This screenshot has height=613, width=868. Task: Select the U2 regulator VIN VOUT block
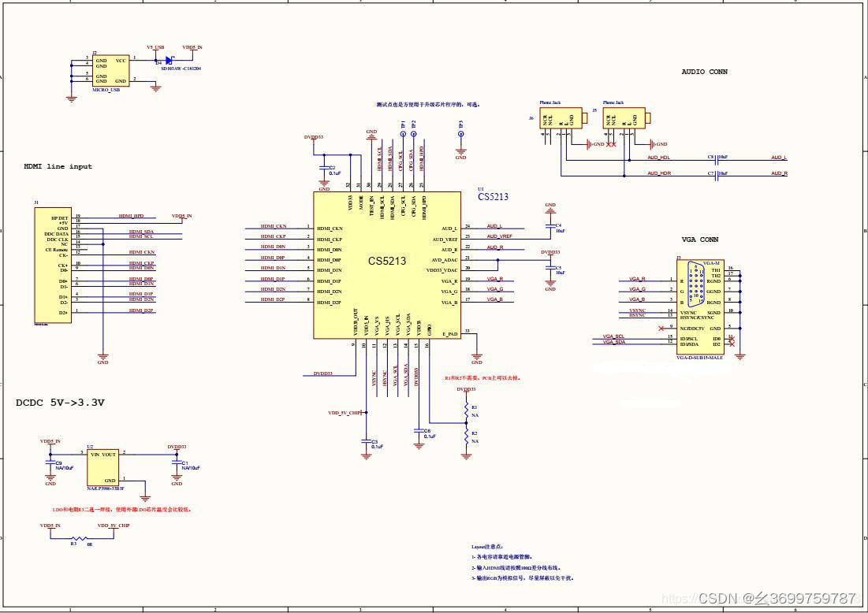pyautogui.click(x=103, y=467)
